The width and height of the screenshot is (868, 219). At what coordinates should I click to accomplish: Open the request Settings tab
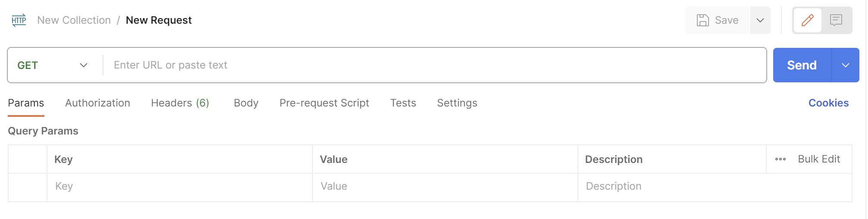pos(457,103)
